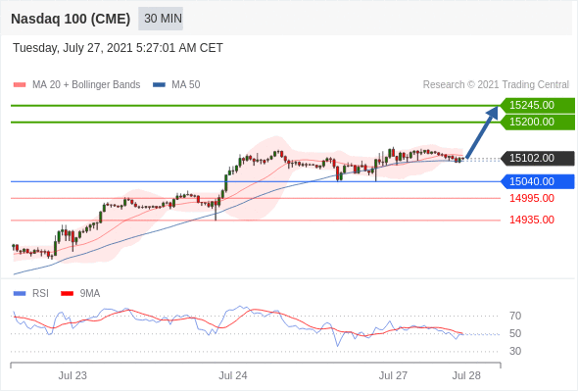Click the MA 20 + Bollinger Bands red swatch
This screenshot has width=578, height=392.
[20, 85]
